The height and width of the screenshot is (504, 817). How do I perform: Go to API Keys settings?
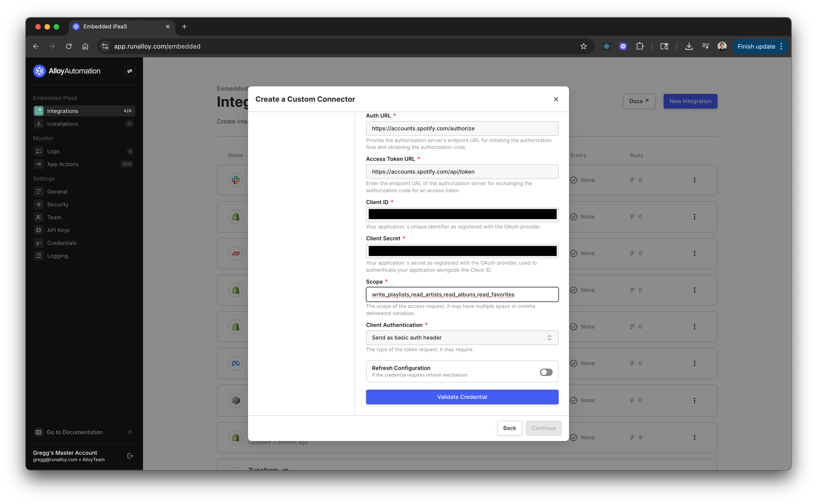click(x=58, y=230)
